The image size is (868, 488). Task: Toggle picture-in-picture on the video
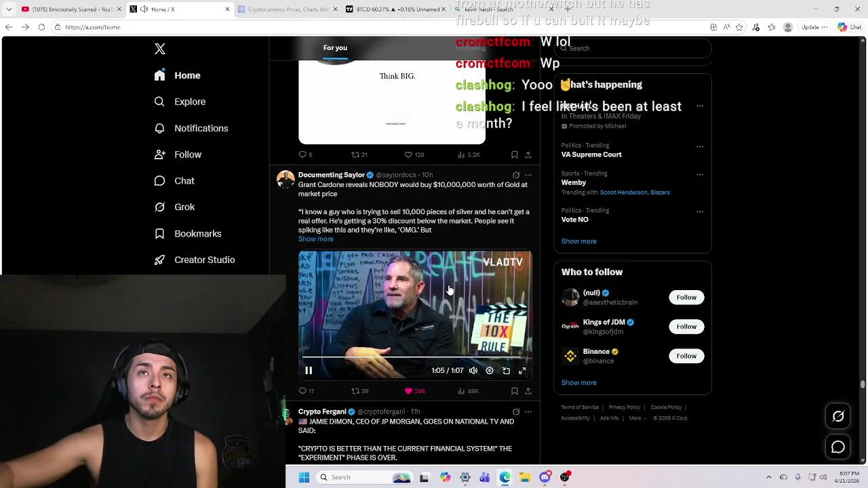[506, 371]
